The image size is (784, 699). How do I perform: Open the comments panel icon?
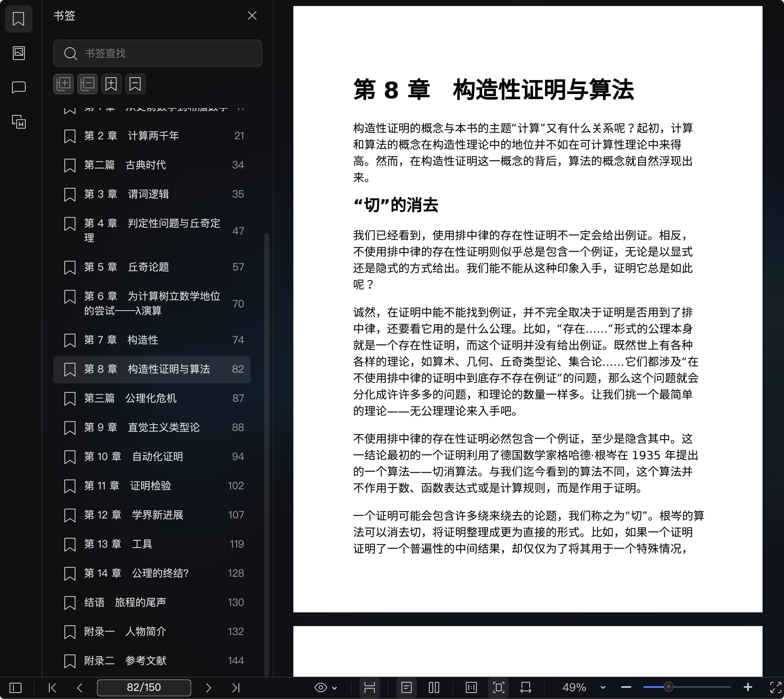click(18, 87)
